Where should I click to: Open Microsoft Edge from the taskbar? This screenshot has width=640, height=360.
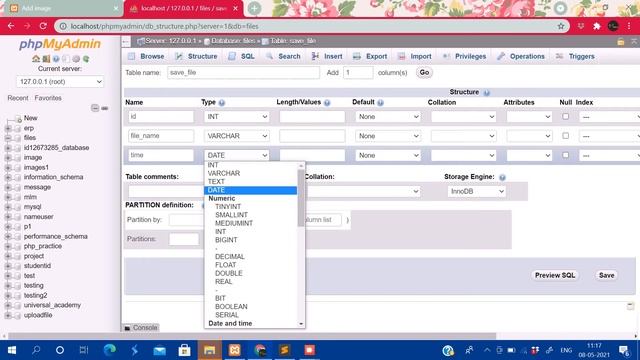click(x=109, y=350)
